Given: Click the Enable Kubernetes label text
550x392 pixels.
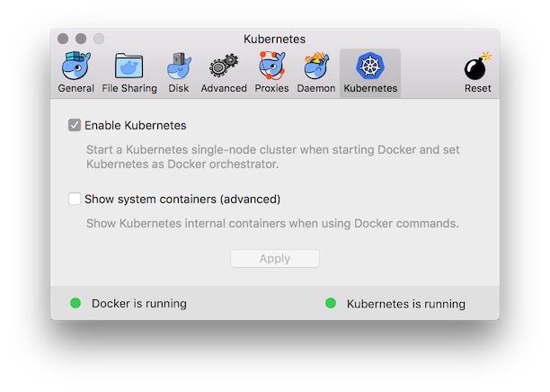Looking at the screenshot, I should click(x=135, y=125).
